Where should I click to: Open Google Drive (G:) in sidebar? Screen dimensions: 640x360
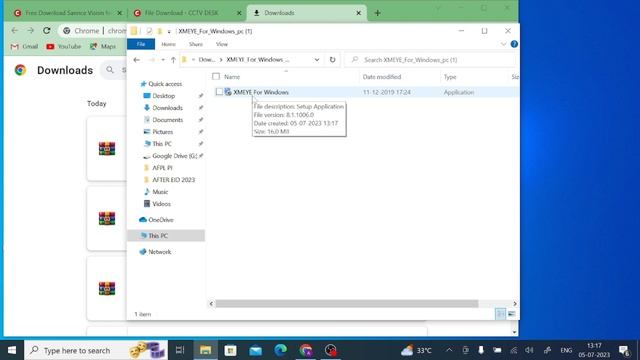click(174, 156)
